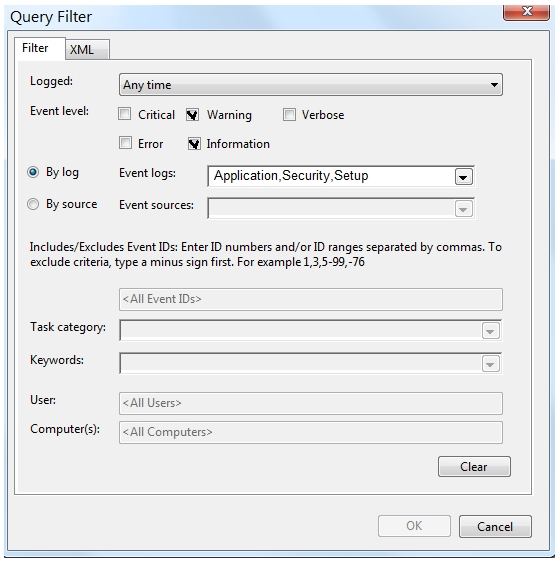This screenshot has height=563, width=559.
Task: Click the Clear button
Action: pos(474,467)
